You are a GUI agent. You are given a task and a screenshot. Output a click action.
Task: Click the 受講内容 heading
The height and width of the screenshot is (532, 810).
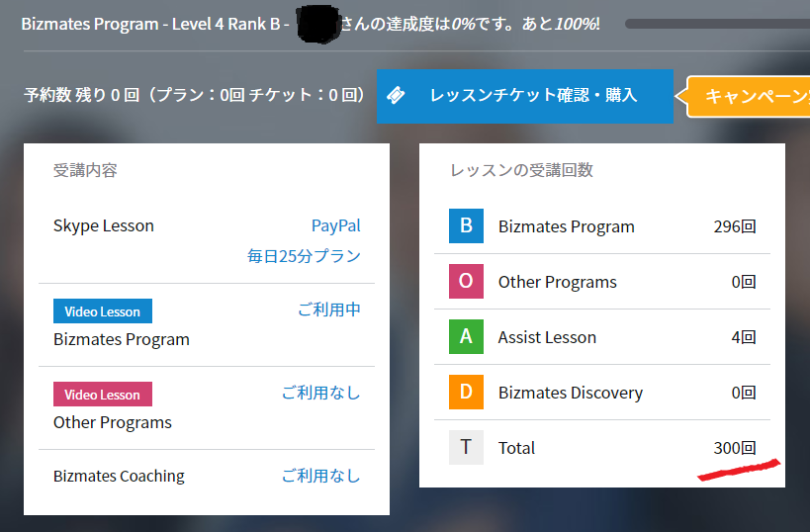click(x=85, y=170)
